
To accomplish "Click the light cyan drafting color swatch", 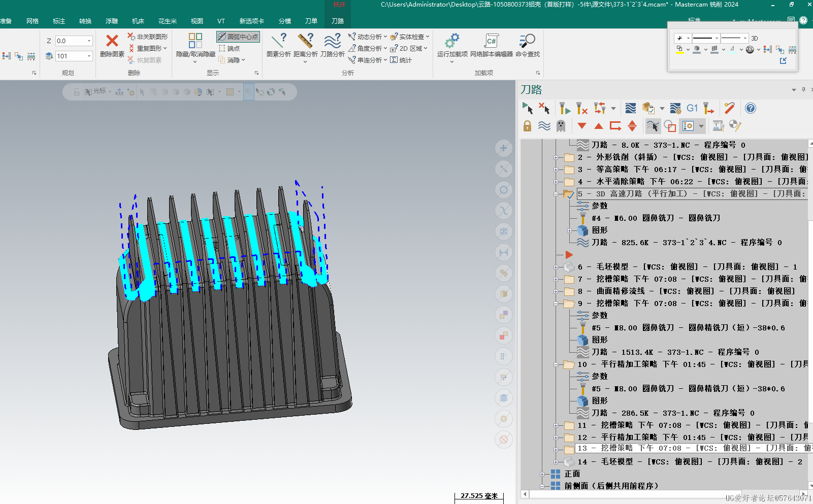I will [732, 49].
